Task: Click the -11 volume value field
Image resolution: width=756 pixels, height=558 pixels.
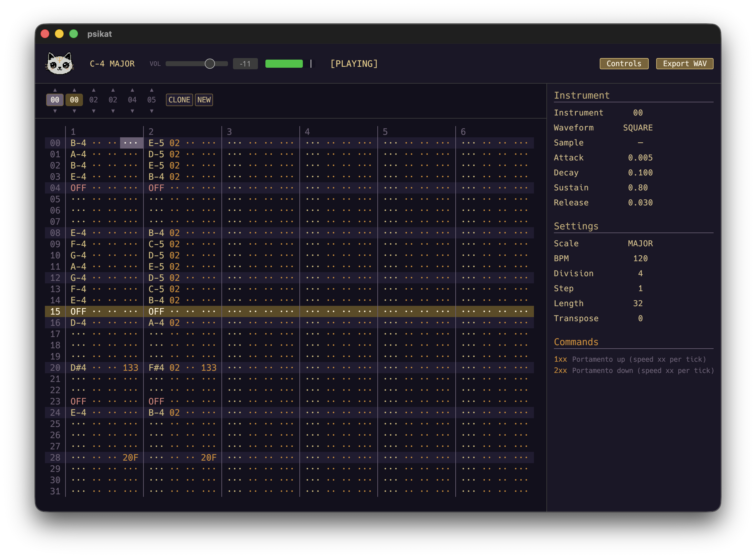Action: pyautogui.click(x=245, y=63)
